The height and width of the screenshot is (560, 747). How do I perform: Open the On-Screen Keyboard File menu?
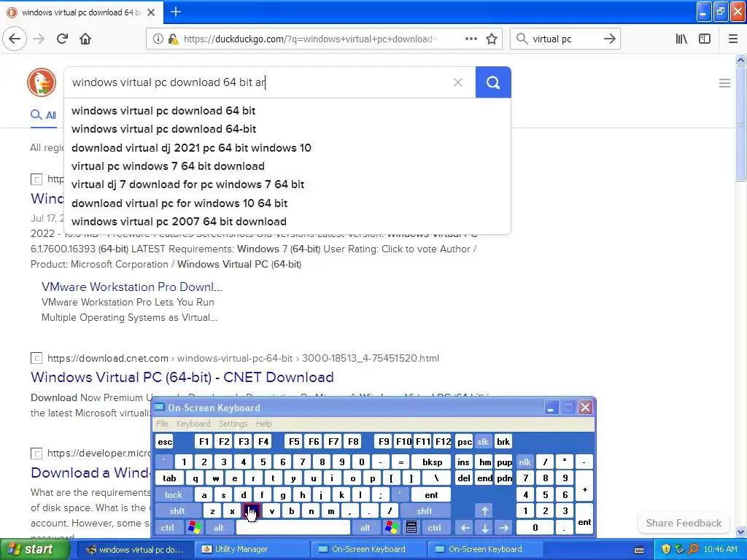coord(162,424)
